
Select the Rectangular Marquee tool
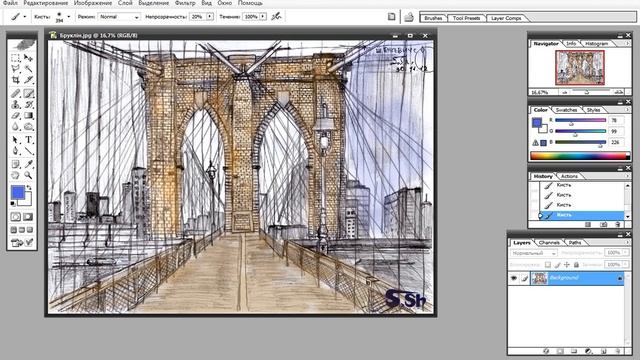(16, 58)
